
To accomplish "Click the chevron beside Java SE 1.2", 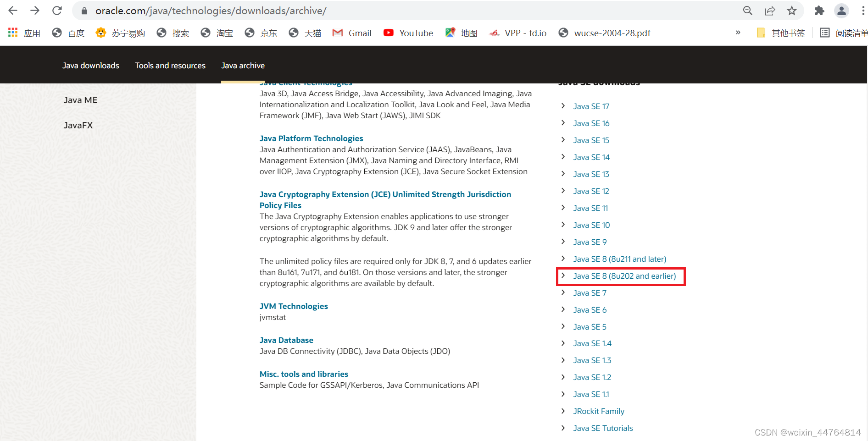I will tap(563, 377).
